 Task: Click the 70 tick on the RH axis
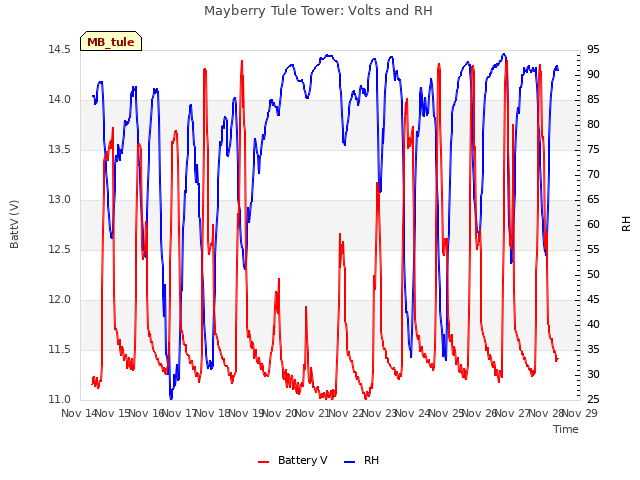click(593, 174)
